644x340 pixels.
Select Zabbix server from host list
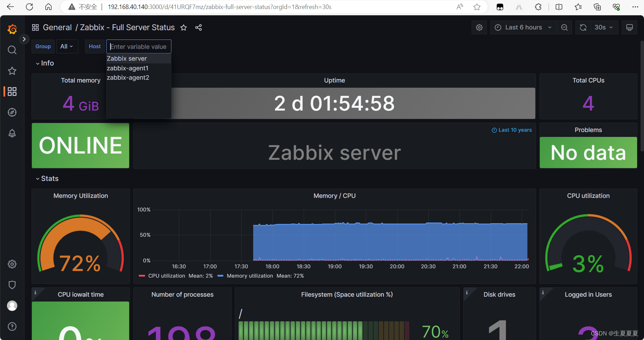coord(138,59)
